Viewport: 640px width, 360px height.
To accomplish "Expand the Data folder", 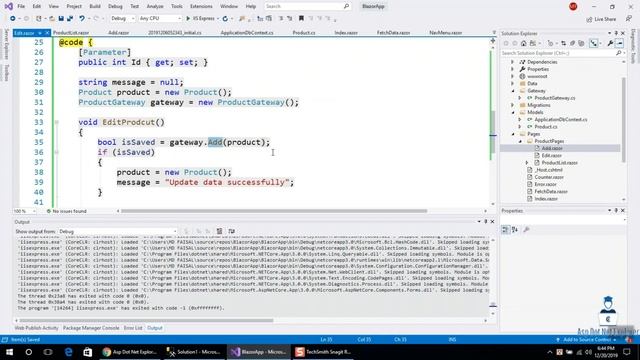I will (x=513, y=84).
